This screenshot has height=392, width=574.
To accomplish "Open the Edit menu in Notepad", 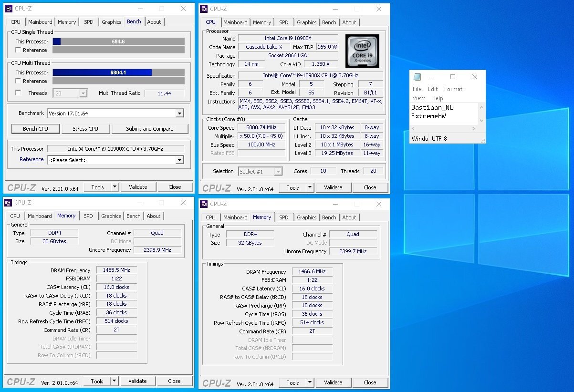I will click(x=433, y=89).
